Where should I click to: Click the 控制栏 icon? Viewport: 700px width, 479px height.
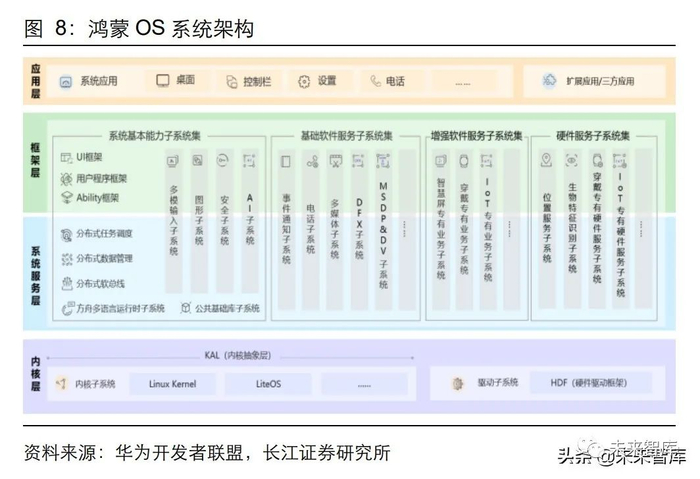click(x=231, y=82)
